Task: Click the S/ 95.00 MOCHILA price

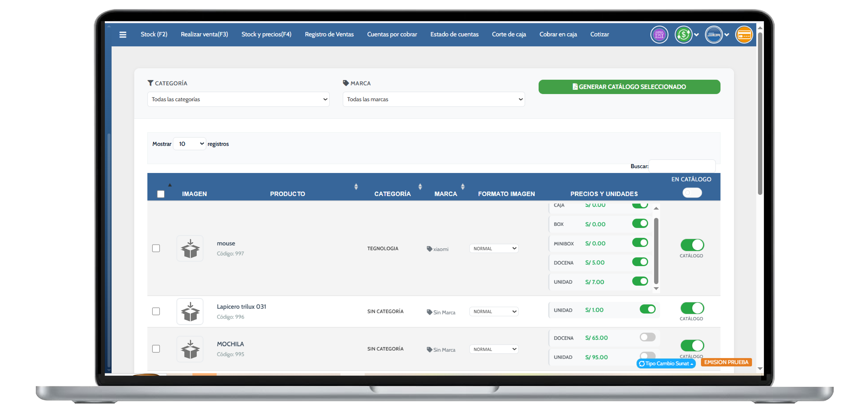Action: point(596,357)
